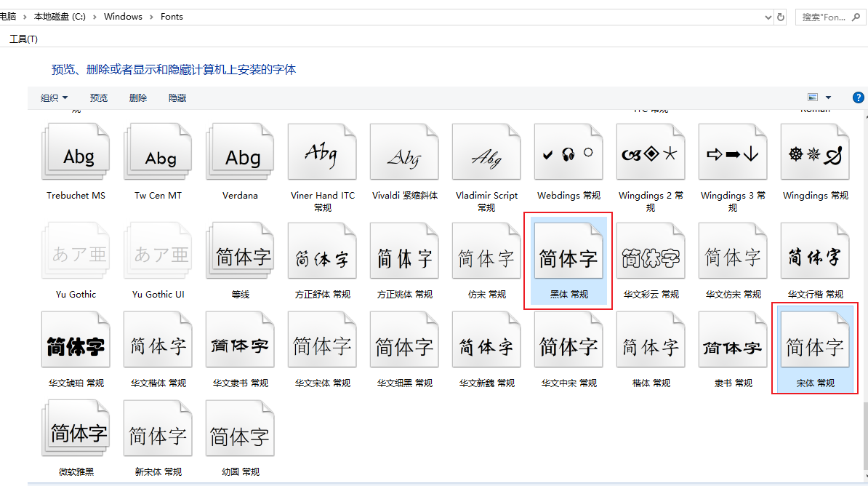Select the 隶书 常规 font icon

pyautogui.click(x=732, y=340)
